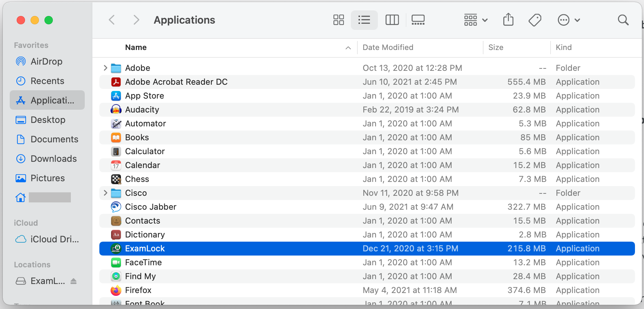The height and width of the screenshot is (309, 644).
Task: Switch to list view
Action: [x=364, y=20]
